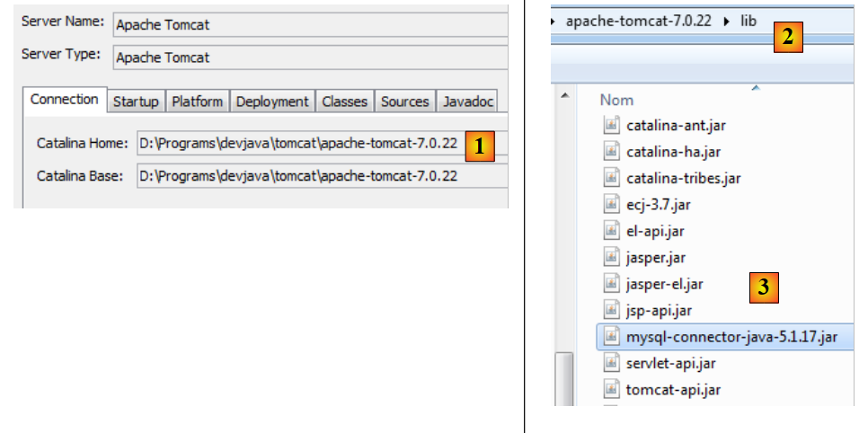Image resolution: width=868 pixels, height=433 pixels.
Task: Click the catalina-ant.jar file icon
Action: 612,126
